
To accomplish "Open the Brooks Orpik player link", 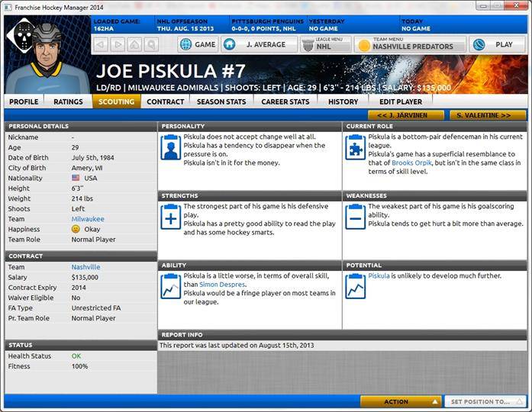I will pos(411,163).
